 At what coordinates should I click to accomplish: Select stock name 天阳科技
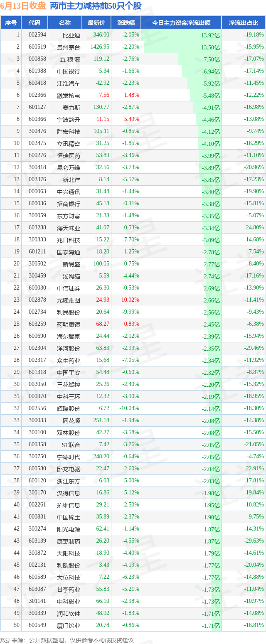pos(69,553)
